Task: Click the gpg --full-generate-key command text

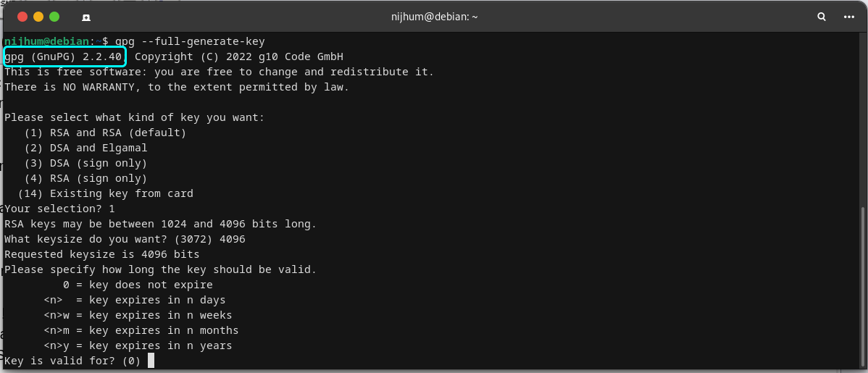Action: point(190,41)
